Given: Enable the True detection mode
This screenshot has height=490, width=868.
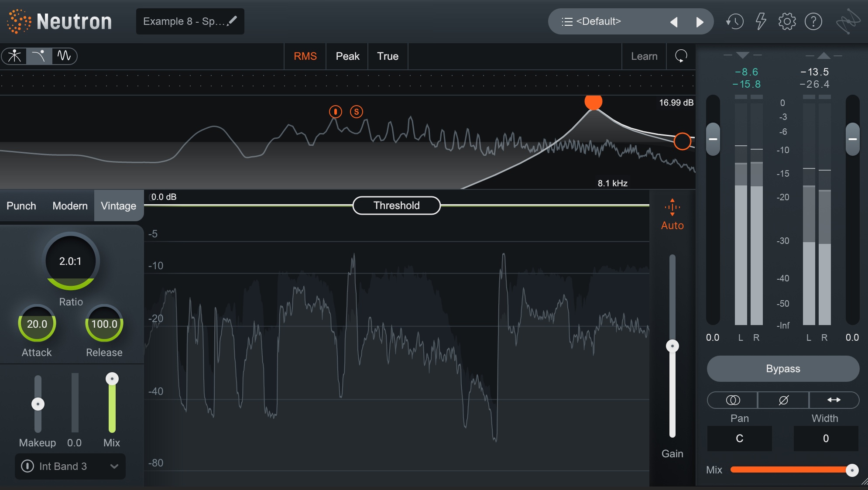Looking at the screenshot, I should [x=387, y=55].
